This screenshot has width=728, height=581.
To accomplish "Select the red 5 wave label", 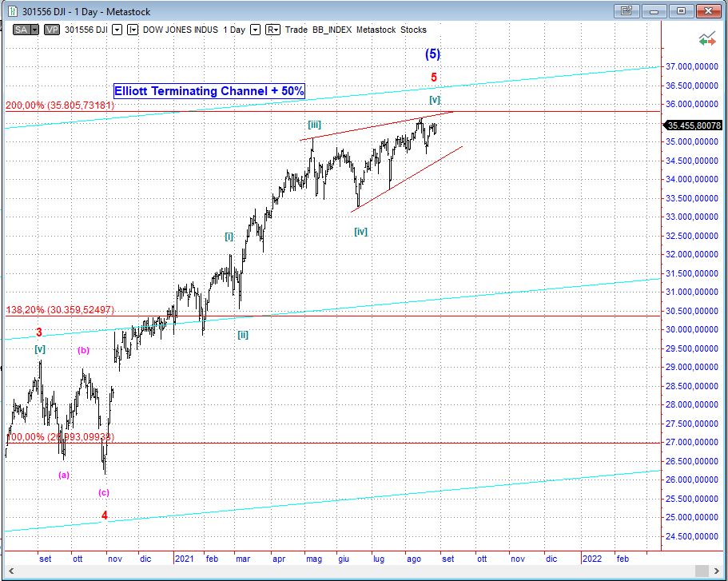I will (x=434, y=78).
